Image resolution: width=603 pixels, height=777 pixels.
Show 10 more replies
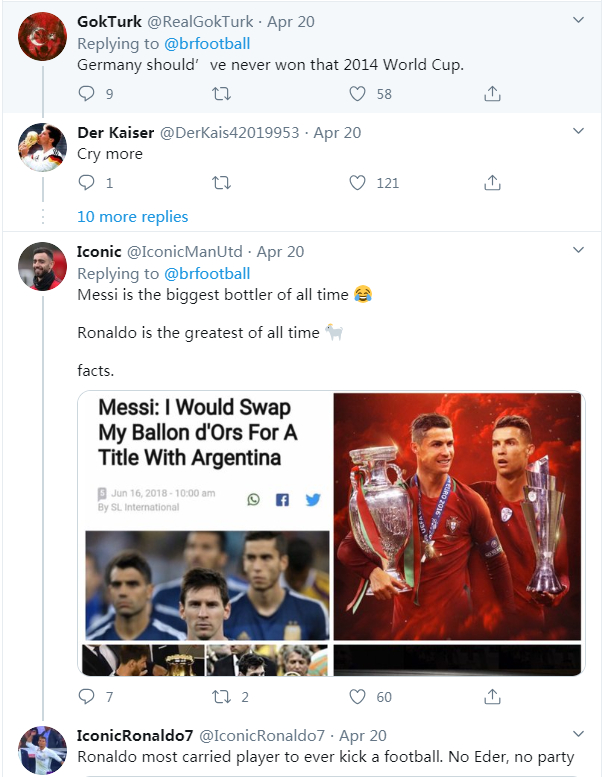[x=132, y=217]
